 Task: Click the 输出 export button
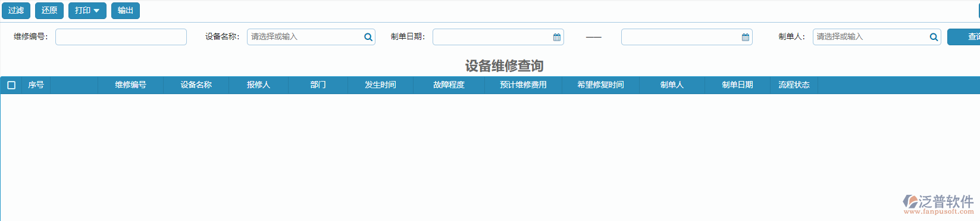[126, 11]
